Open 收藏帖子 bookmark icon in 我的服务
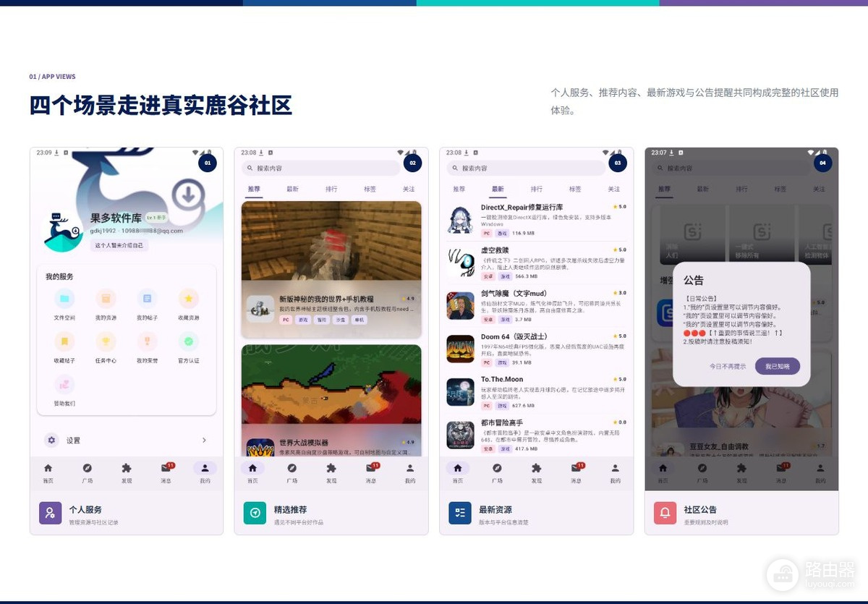Viewport: 868px width, 604px height. pos(64,341)
